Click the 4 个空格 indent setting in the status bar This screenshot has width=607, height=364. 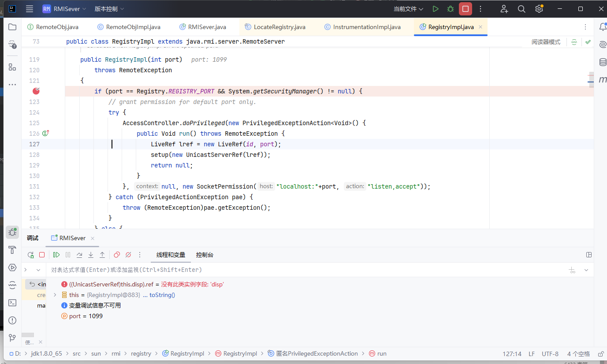coord(578,353)
